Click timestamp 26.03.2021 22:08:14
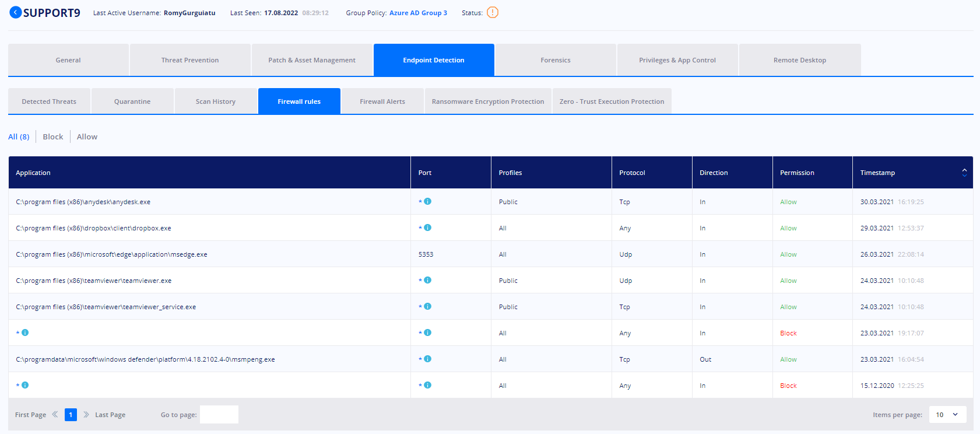This screenshot has height=434, width=980. coord(892,254)
